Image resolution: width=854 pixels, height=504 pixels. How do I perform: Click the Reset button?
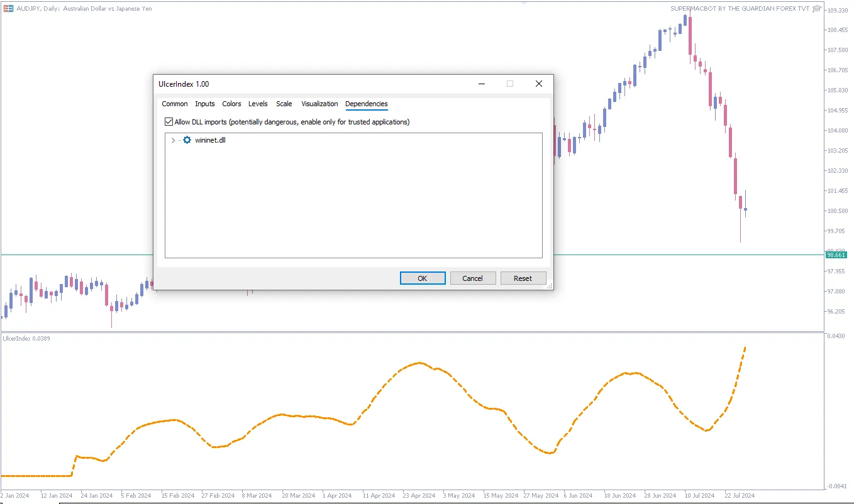[523, 278]
